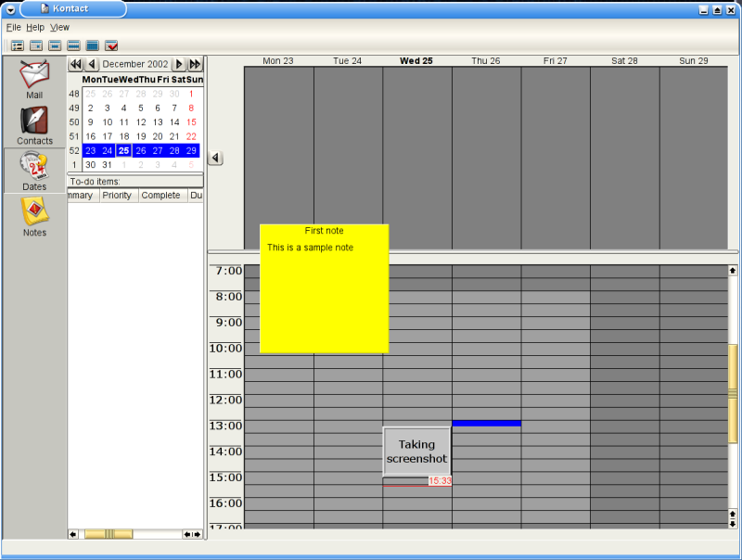The width and height of the screenshot is (742, 560).
Task: Click the 'Mon 23' day header
Action: [278, 61]
